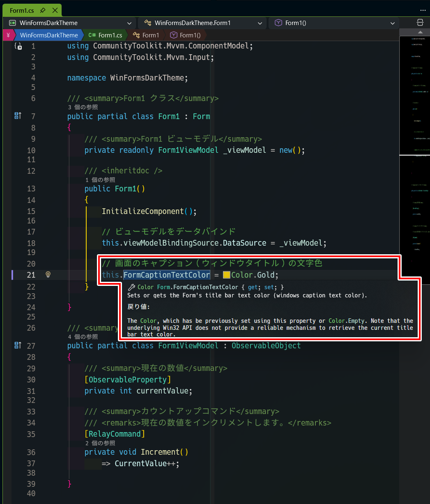Open the 2 個の参照 link above Increment
Screen dimensions: 430x504
[100, 443]
